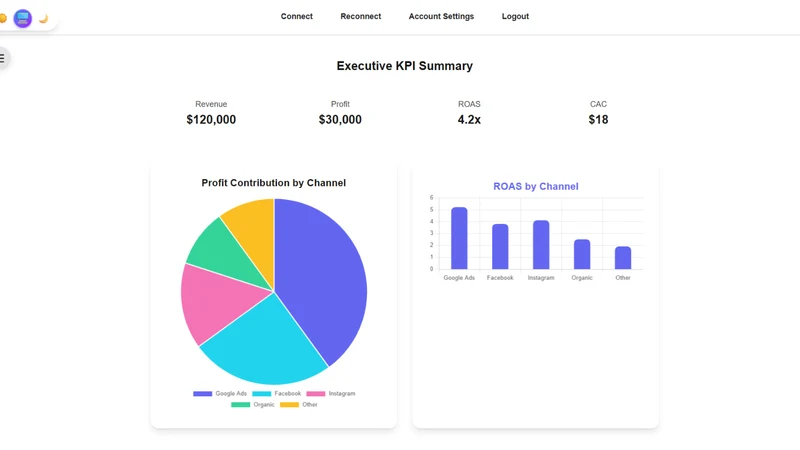Screen dimensions: 800x450
Task: Open the Connect menu item
Action: coord(296,16)
